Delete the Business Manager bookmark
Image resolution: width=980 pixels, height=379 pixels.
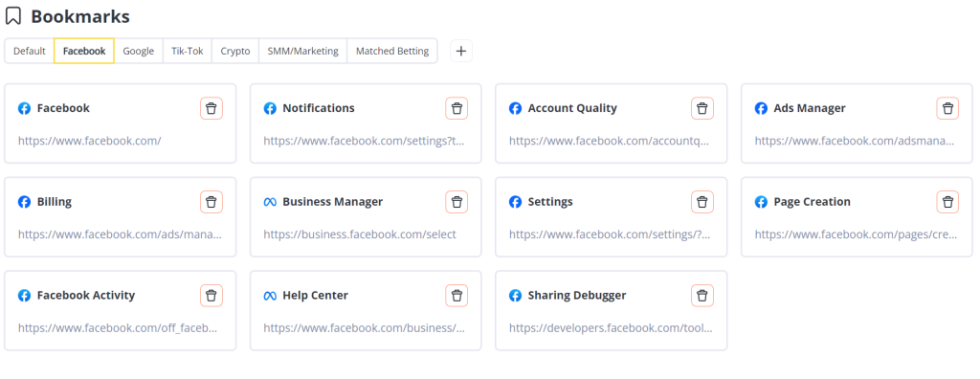(x=457, y=202)
